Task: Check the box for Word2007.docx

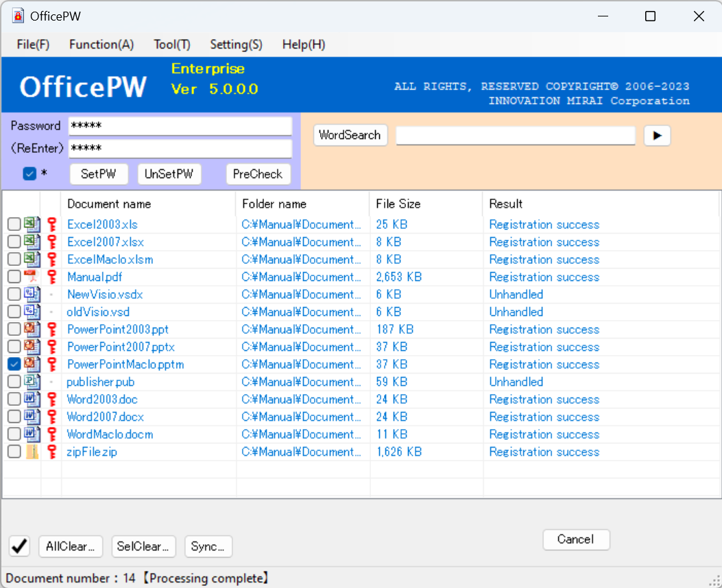Action: pyautogui.click(x=14, y=417)
